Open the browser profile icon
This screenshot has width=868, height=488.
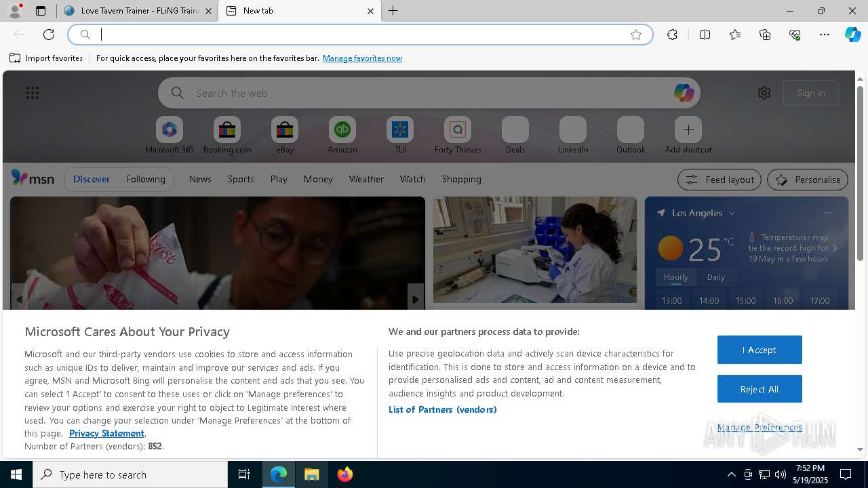tap(14, 11)
